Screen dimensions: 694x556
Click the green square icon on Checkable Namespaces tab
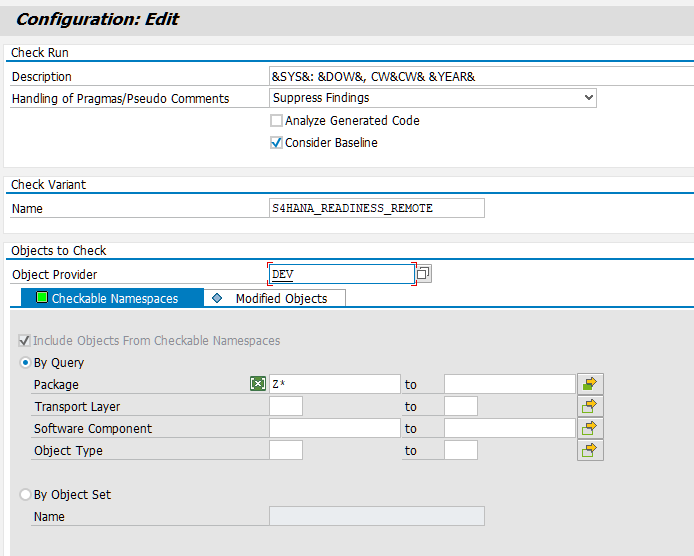(x=42, y=297)
